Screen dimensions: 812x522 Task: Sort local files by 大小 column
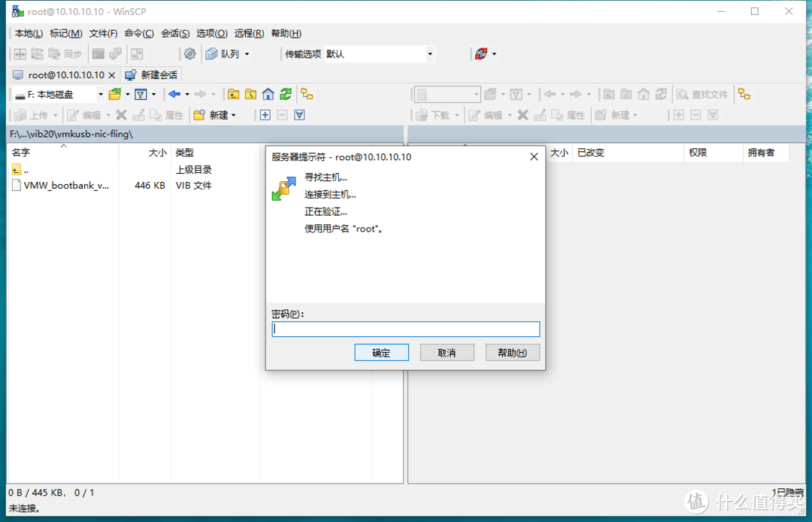pos(145,153)
